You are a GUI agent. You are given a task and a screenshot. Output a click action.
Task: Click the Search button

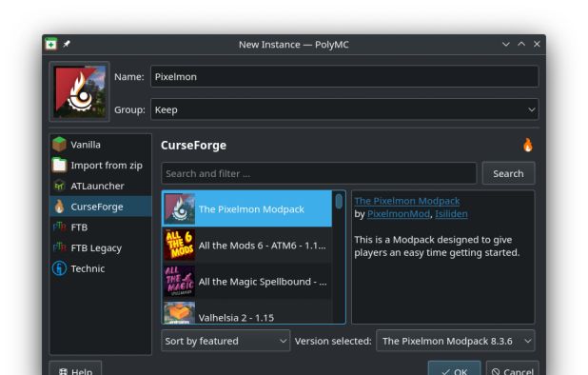508,173
